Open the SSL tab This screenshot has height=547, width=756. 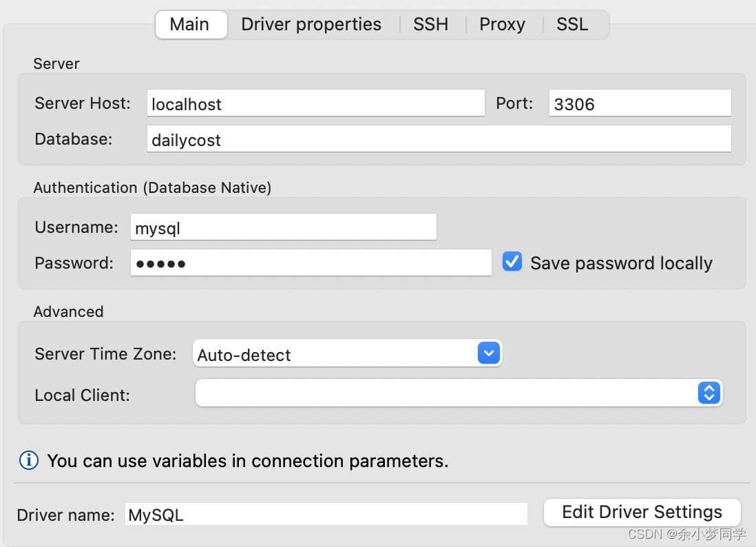point(572,25)
